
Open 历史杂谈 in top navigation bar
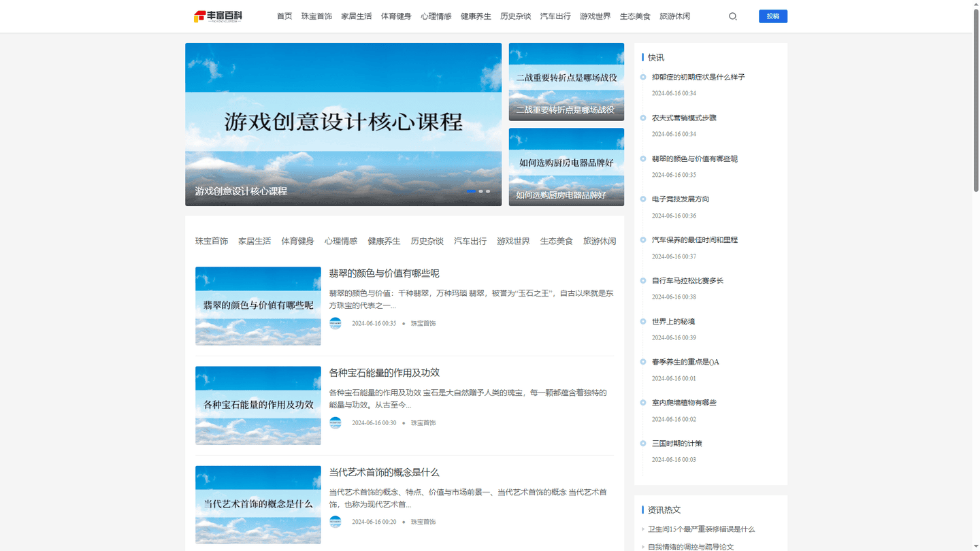(x=516, y=16)
